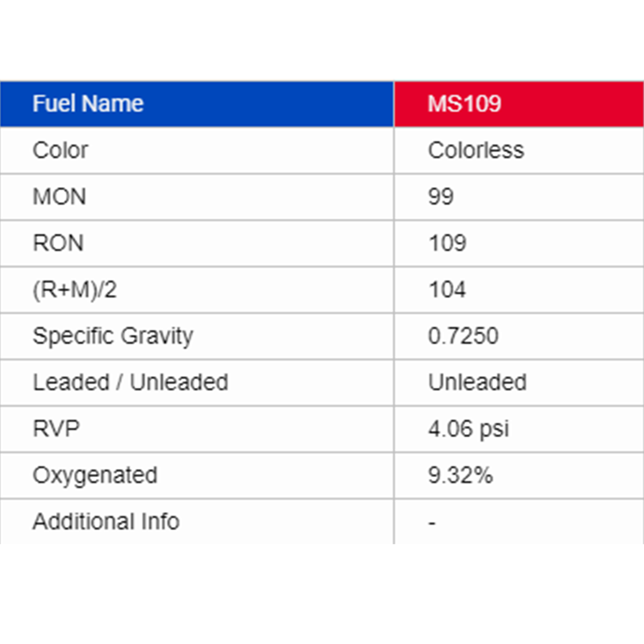The width and height of the screenshot is (644, 644).
Task: Select the Leaded / Unleaded label
Action: point(131,382)
